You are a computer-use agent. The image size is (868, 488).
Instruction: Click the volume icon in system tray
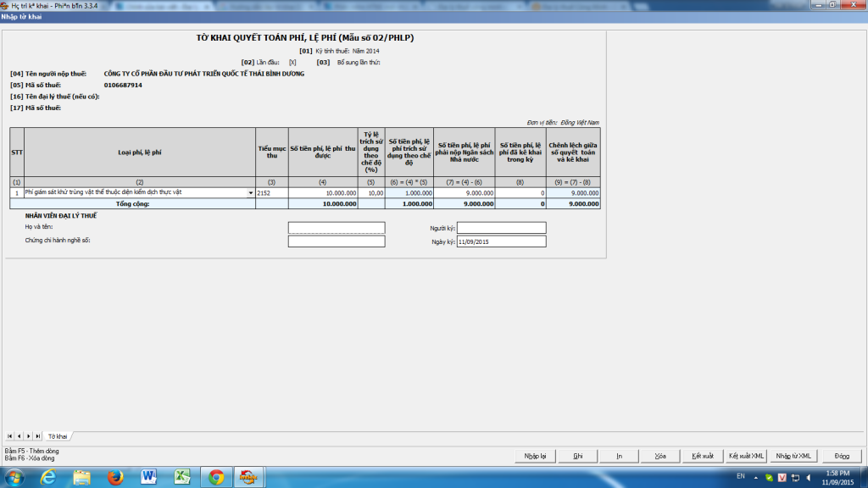click(x=806, y=477)
